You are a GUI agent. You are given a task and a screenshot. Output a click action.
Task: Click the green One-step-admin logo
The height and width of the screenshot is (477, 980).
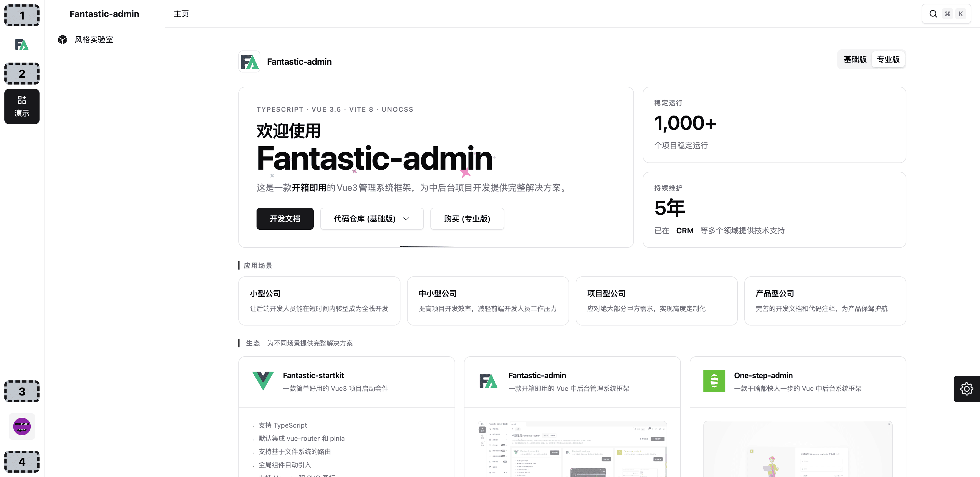714,381
